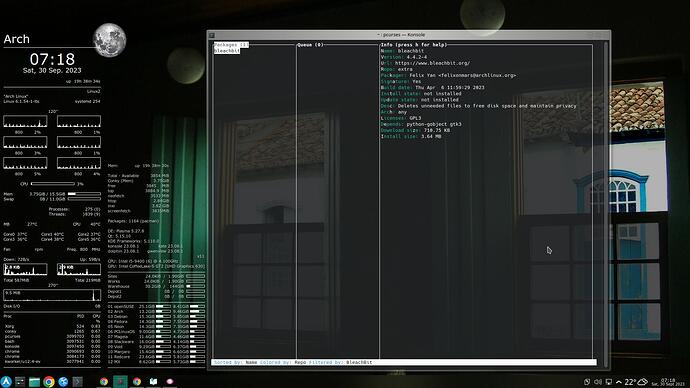The image size is (690, 388).
Task: Click the Packager Felix Yan line
Action: pos(448,76)
